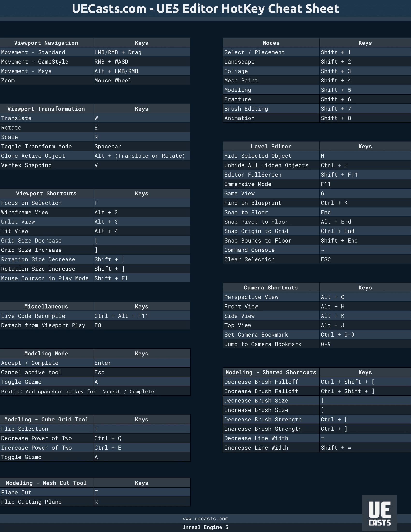This screenshot has width=411, height=532.
Task: Click the 'Landscape' mode row label
Action: tap(271, 62)
